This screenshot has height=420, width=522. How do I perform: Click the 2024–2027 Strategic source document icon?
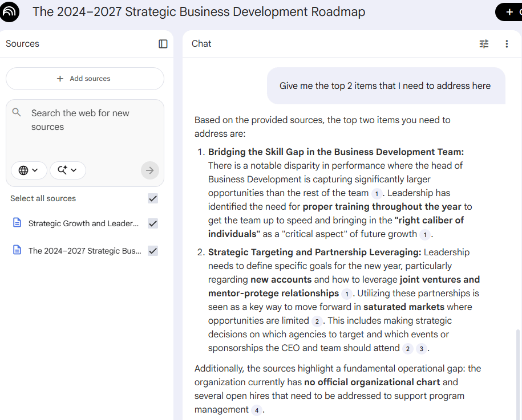(x=17, y=251)
